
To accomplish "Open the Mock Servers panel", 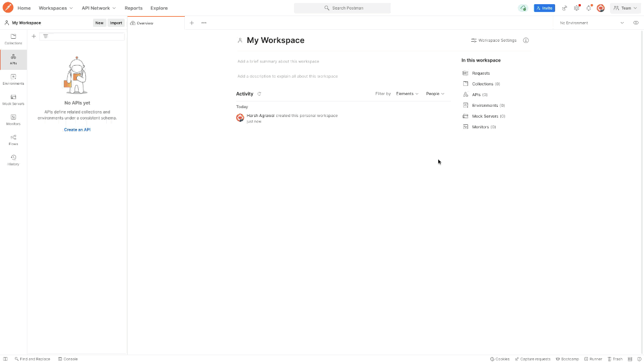I will coord(13,99).
